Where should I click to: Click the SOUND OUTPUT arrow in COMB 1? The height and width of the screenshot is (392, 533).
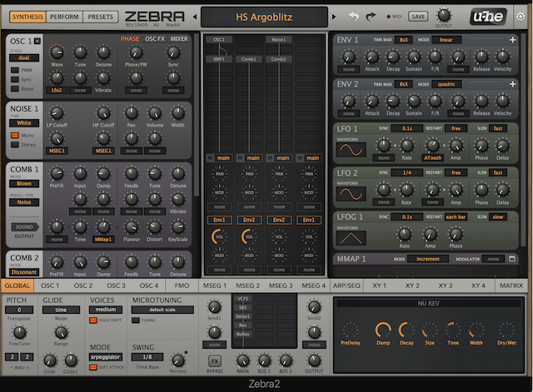24,227
